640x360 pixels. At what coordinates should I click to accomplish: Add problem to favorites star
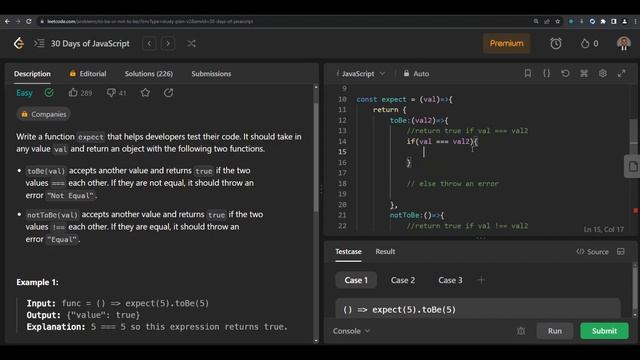[145, 93]
